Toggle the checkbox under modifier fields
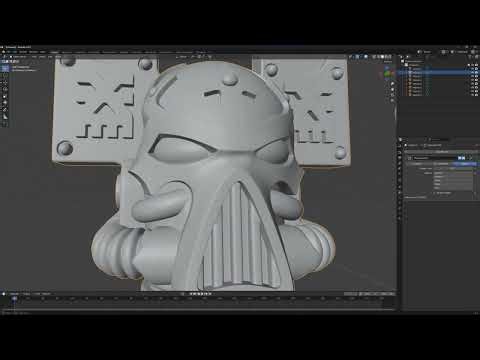Viewport: 480px width, 360px height. 435,193
